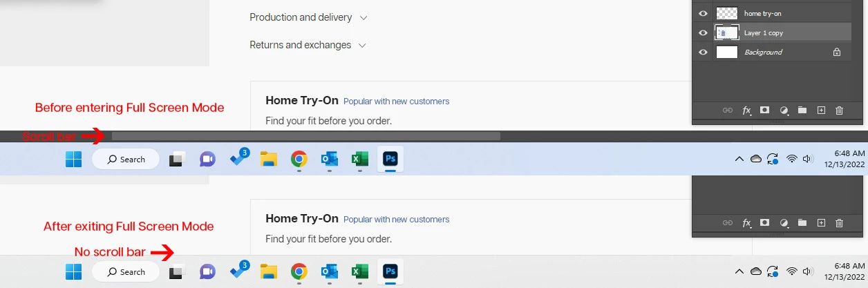Click the Background layer thumbnail

click(727, 52)
